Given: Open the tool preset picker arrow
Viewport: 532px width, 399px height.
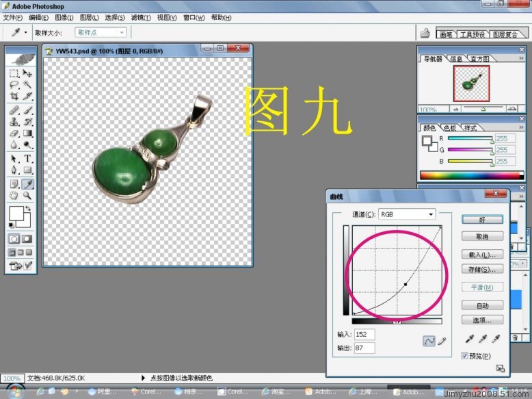Looking at the screenshot, I should pos(25,33).
